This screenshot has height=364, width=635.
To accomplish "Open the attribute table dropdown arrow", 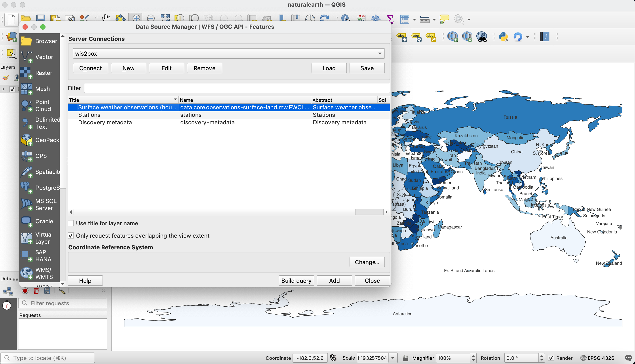I will click(x=414, y=19).
